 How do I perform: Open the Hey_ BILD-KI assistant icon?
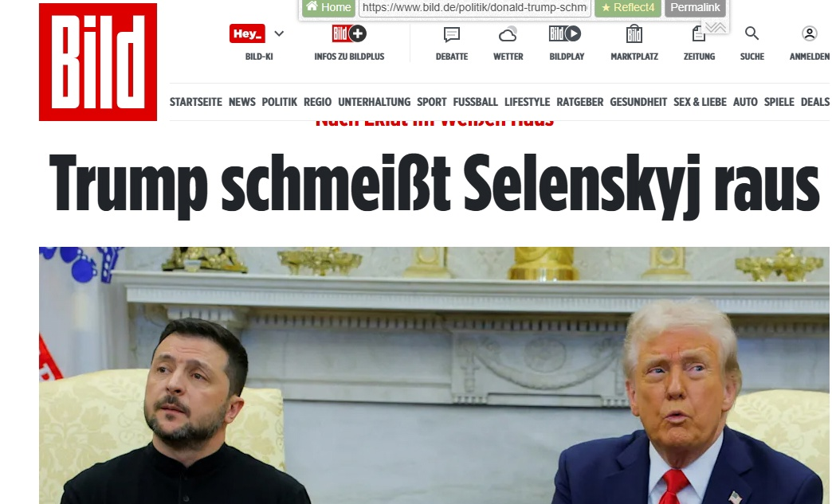tap(247, 34)
